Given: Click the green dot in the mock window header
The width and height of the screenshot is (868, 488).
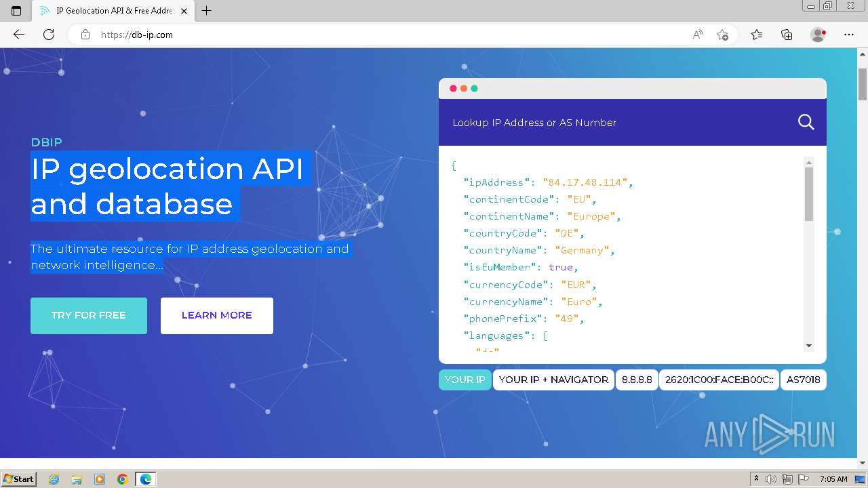Looking at the screenshot, I should pos(474,88).
